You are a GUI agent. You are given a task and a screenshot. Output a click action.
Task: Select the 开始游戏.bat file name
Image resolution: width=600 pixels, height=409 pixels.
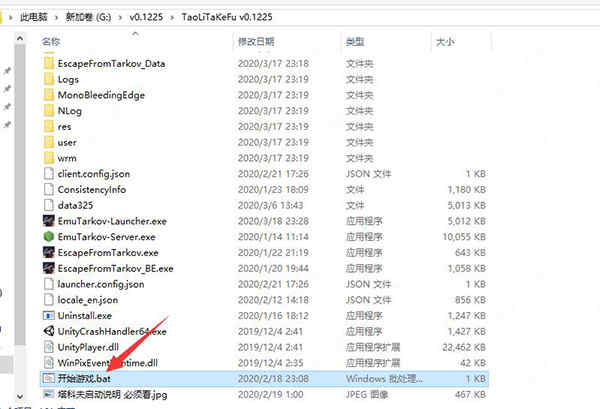84,378
